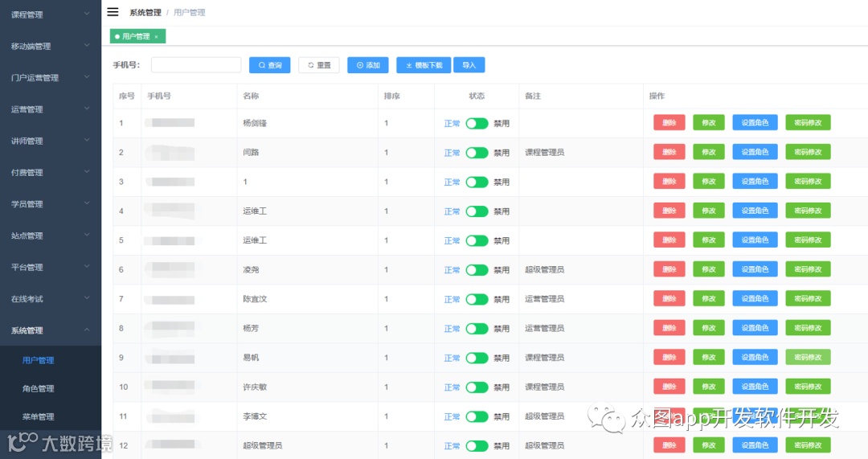Delete user 闫路
Viewport: 868px width, 459px height.
[669, 152]
